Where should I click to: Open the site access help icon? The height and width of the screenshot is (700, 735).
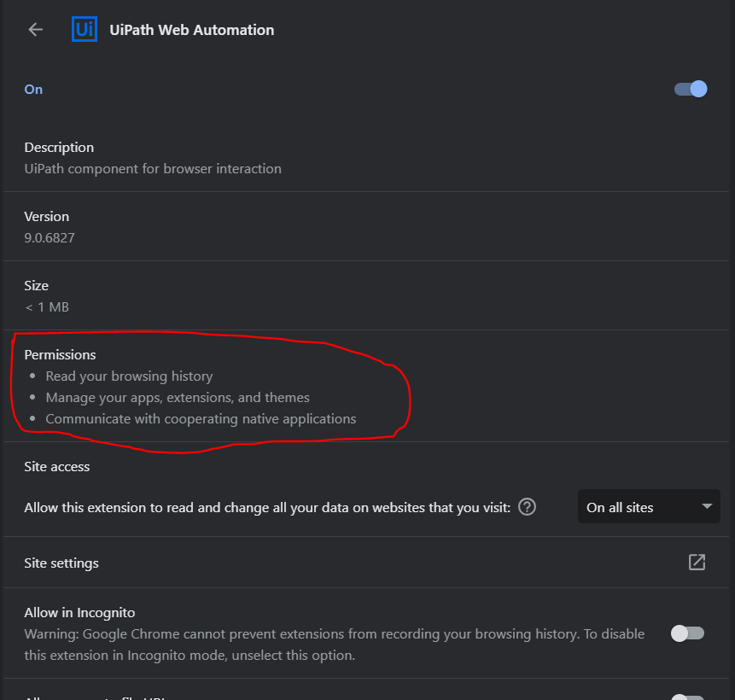[x=527, y=507]
